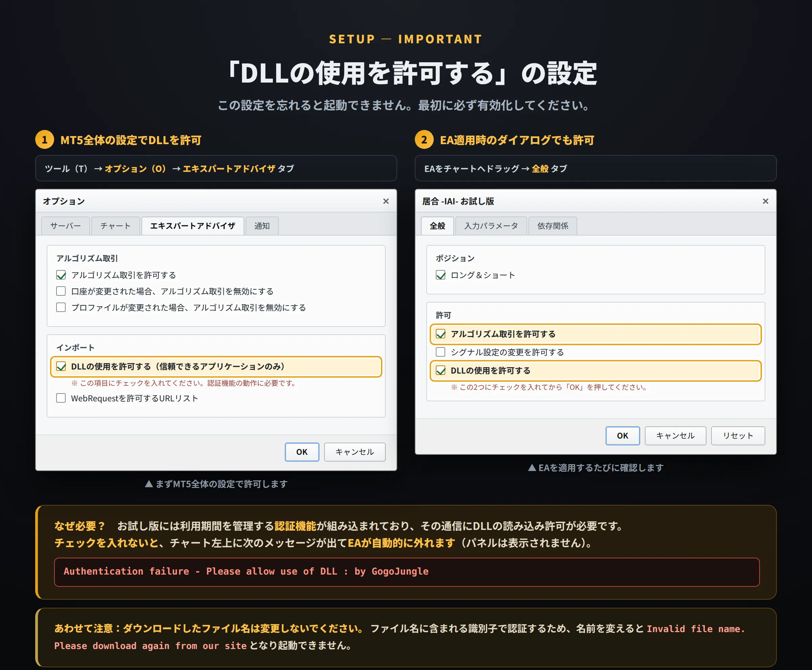Click the Authentication failure error message text
The height and width of the screenshot is (670, 812).
[x=246, y=572]
